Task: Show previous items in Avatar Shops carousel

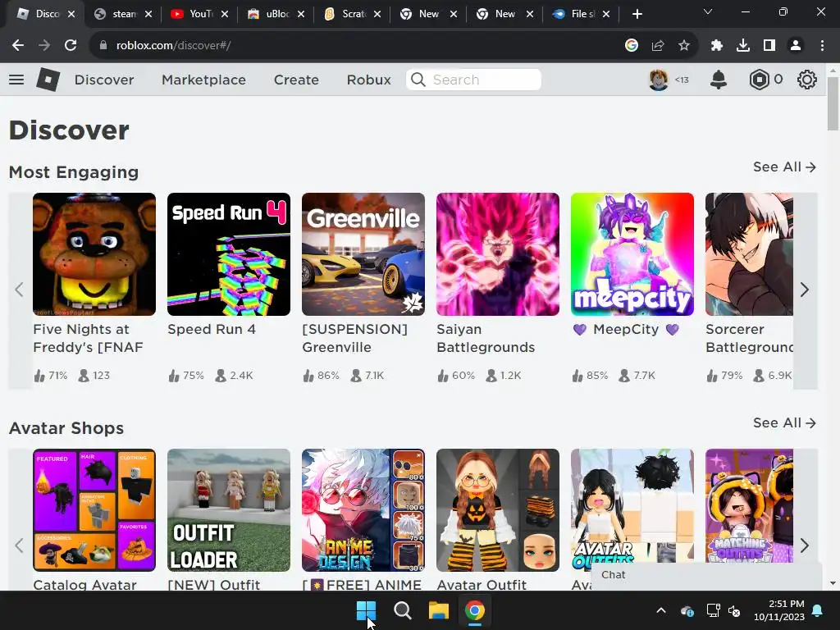Action: (x=20, y=546)
